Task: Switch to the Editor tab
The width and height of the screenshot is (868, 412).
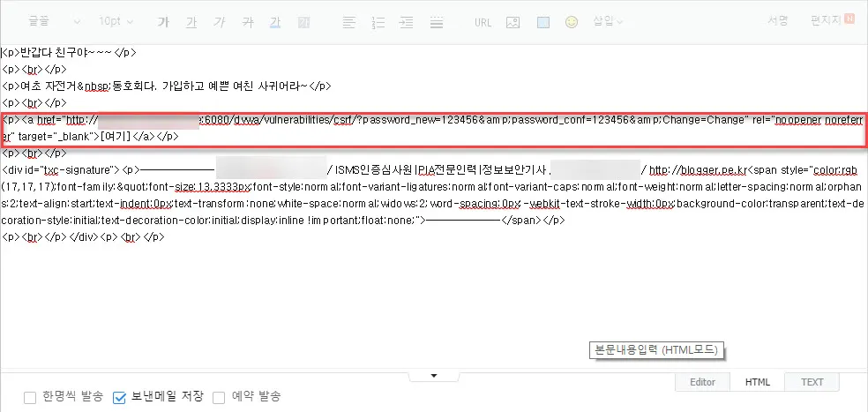Action: coord(702,382)
